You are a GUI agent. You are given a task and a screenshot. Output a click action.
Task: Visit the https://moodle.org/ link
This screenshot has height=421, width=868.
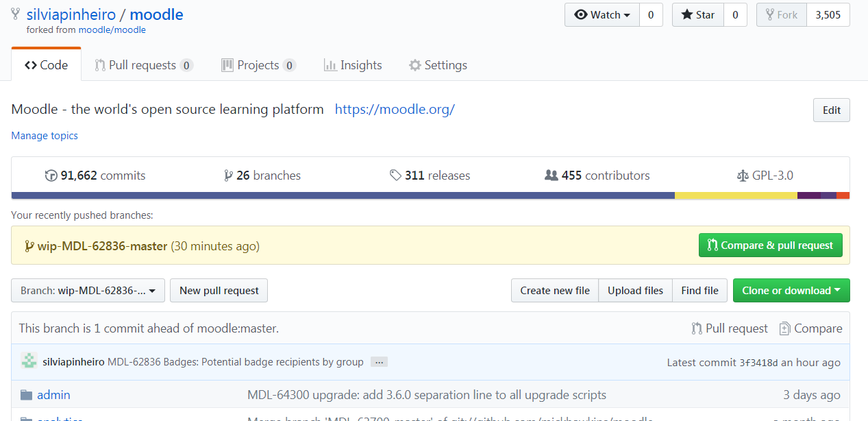[x=395, y=109]
